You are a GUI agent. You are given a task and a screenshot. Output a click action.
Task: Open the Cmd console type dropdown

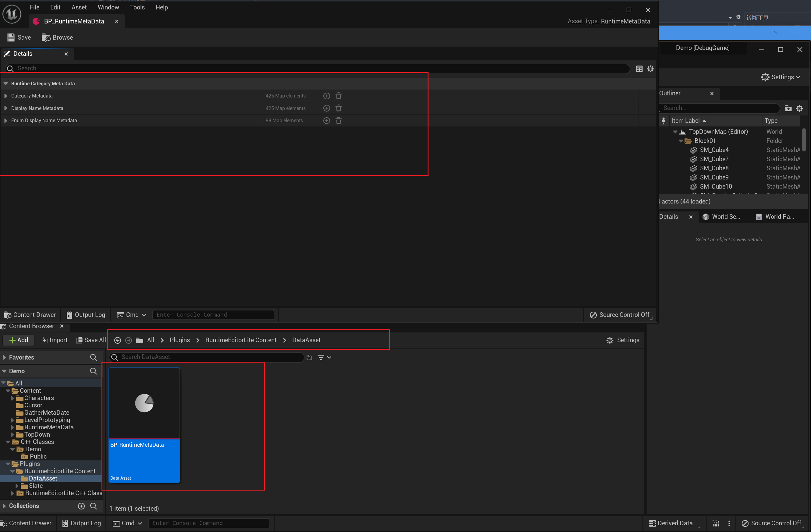[144, 315]
